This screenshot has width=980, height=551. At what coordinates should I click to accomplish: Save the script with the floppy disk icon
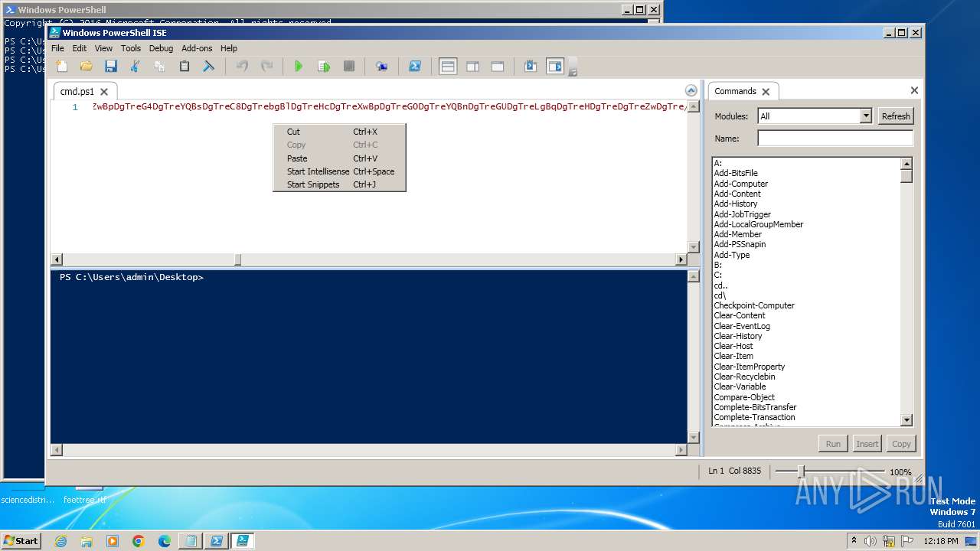[111, 67]
